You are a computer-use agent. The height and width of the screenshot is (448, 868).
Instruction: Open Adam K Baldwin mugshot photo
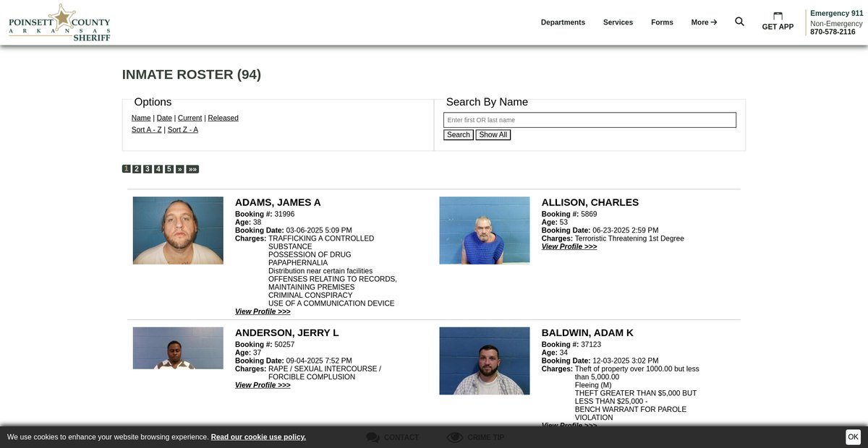pos(485,361)
